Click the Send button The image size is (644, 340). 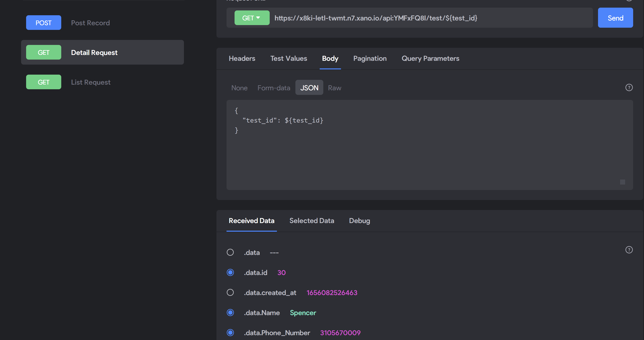(x=615, y=18)
